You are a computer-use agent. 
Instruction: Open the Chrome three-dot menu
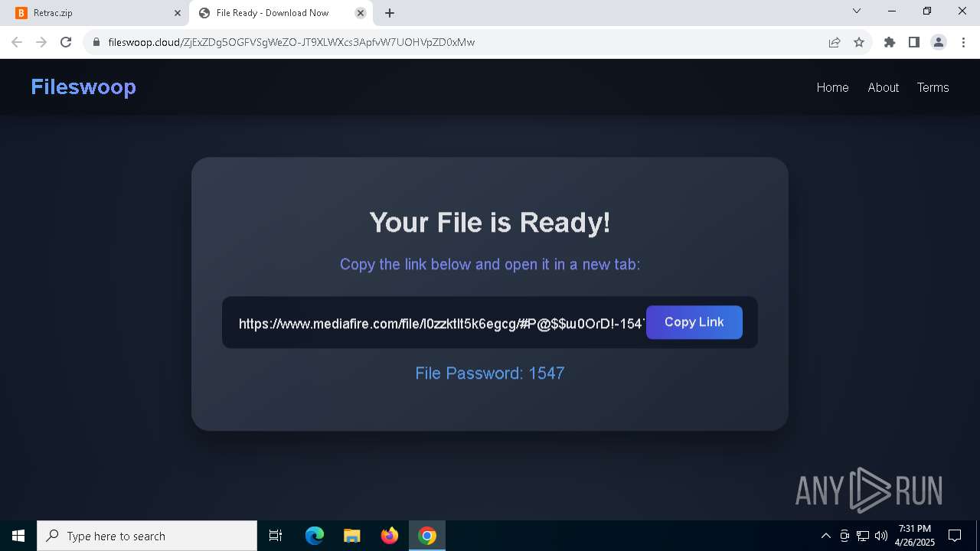(962, 42)
